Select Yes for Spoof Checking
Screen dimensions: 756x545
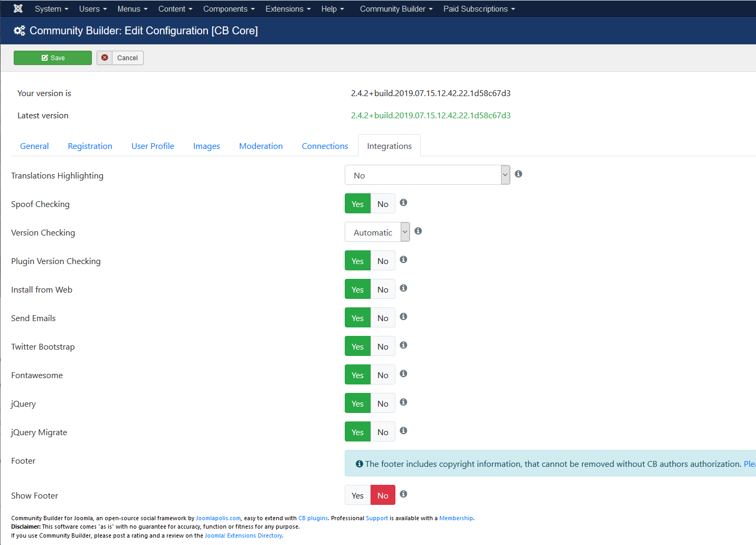(357, 204)
